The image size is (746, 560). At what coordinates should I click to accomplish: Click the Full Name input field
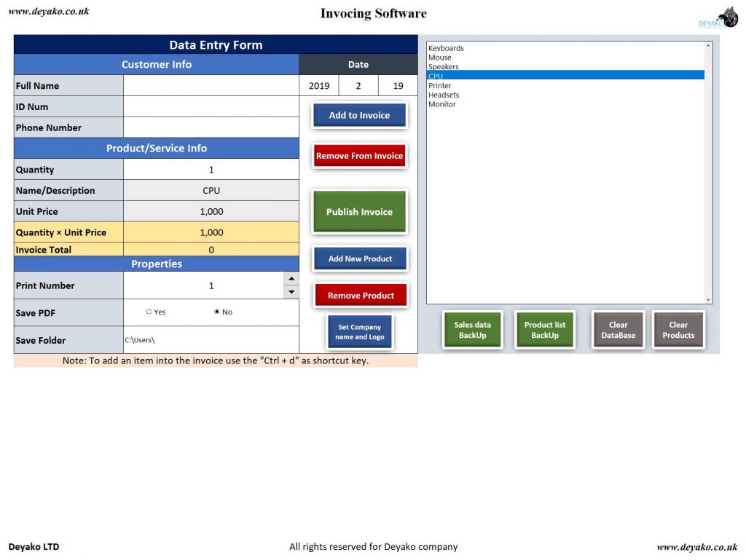(211, 84)
